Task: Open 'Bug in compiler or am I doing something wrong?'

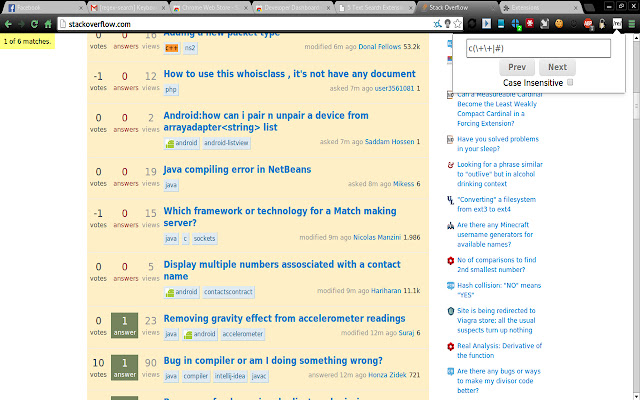Action: (272, 360)
